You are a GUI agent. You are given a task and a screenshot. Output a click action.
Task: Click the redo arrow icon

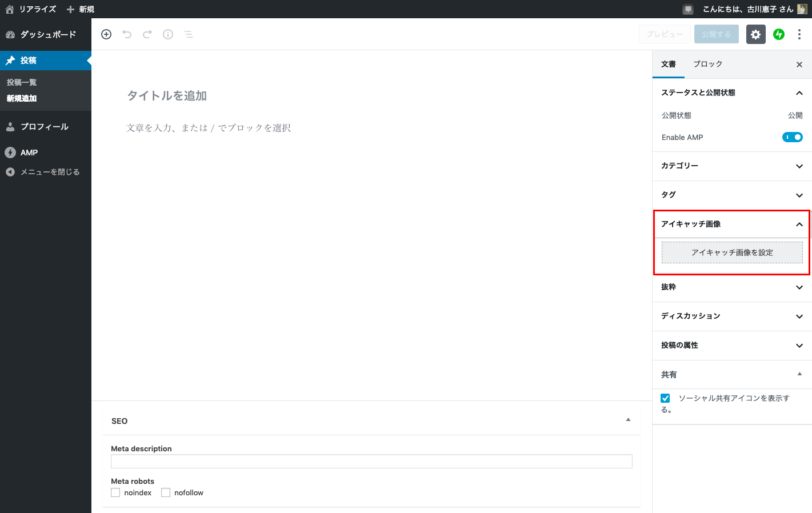(147, 34)
